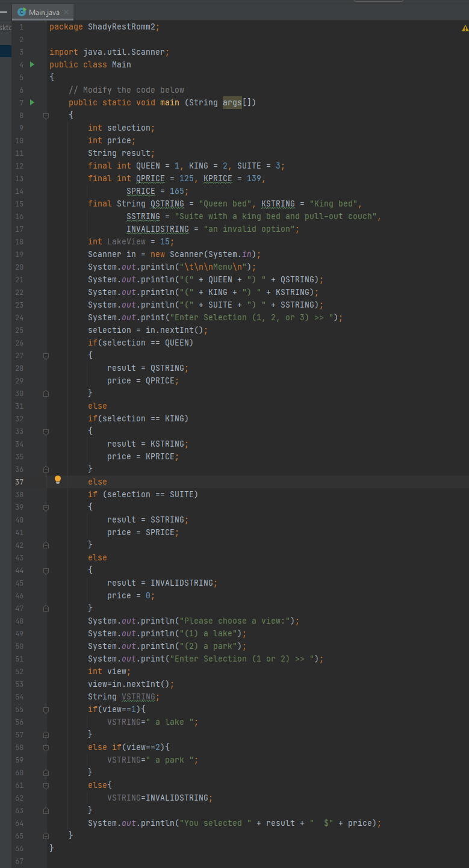Collapse the final else block at line 61

pyautogui.click(x=46, y=785)
